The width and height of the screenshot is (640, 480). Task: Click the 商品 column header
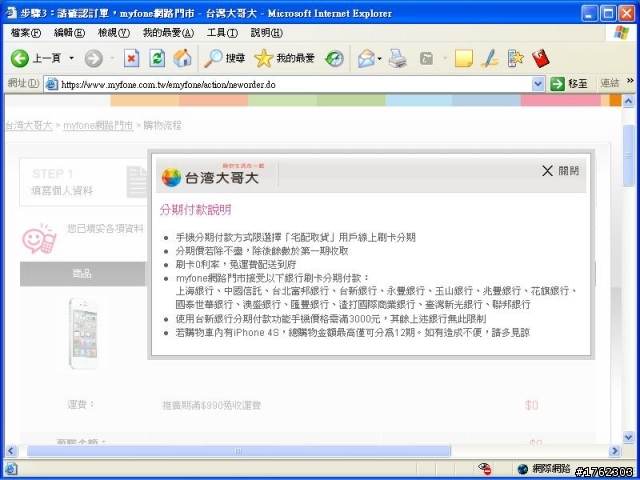82,274
